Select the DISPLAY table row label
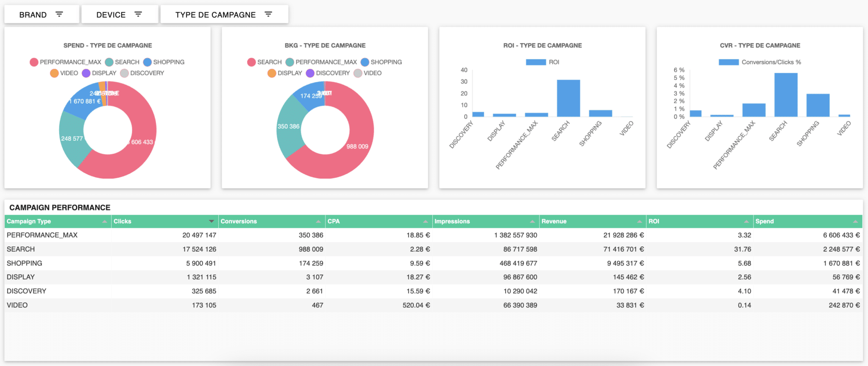The image size is (868, 366). point(21,277)
